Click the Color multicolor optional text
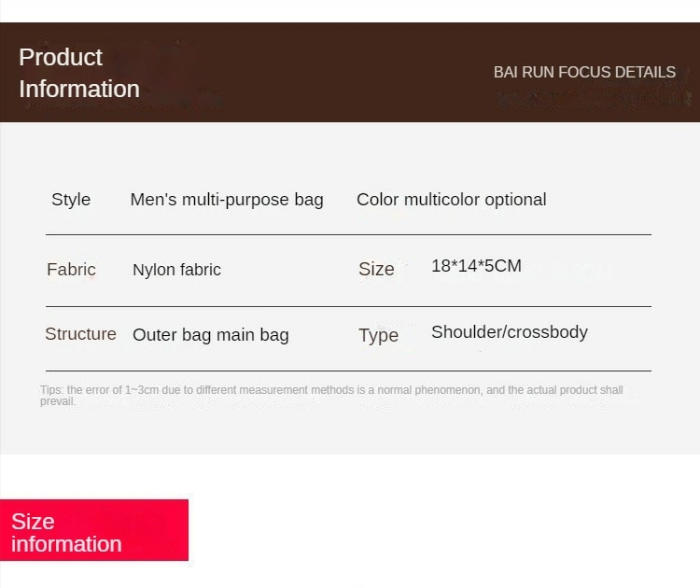 [x=452, y=200]
